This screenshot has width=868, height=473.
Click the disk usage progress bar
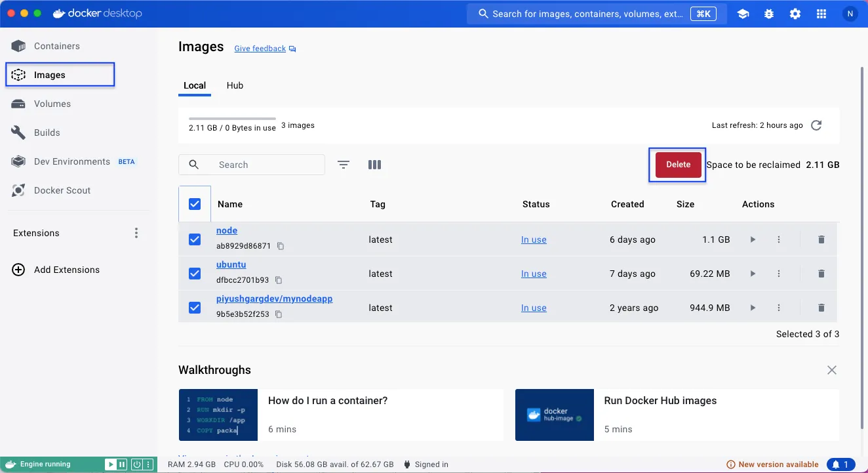pos(232,119)
